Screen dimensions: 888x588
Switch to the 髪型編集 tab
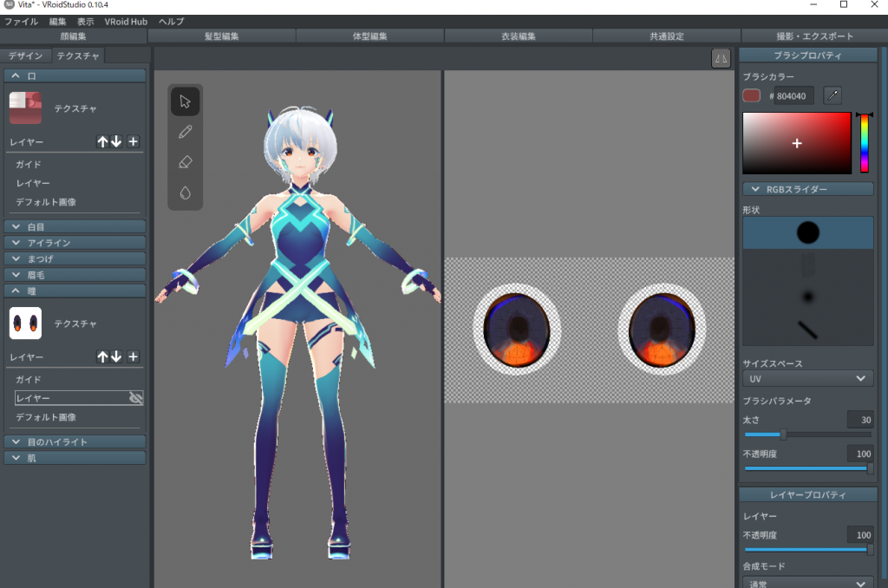[222, 36]
